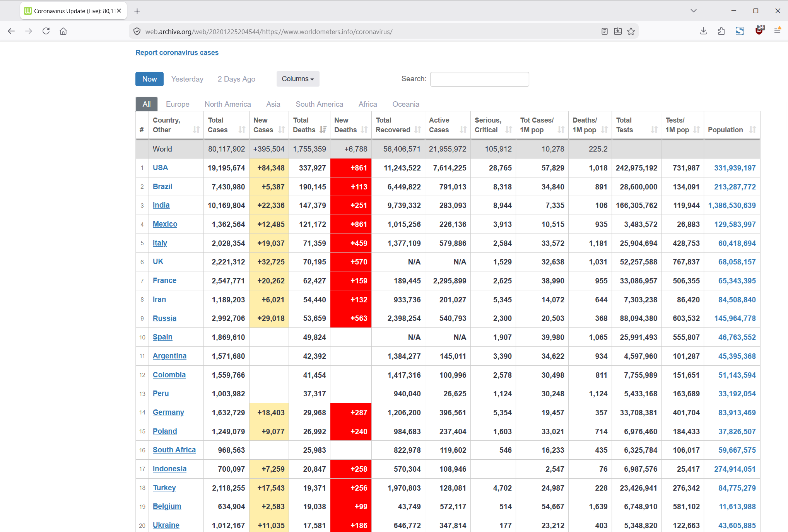Go to browser home page icon

pyautogui.click(x=63, y=31)
